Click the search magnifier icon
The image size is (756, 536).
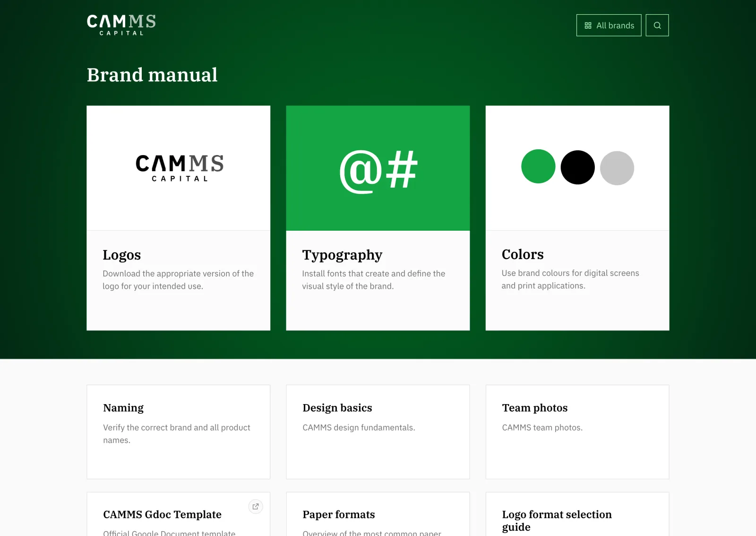tap(657, 26)
